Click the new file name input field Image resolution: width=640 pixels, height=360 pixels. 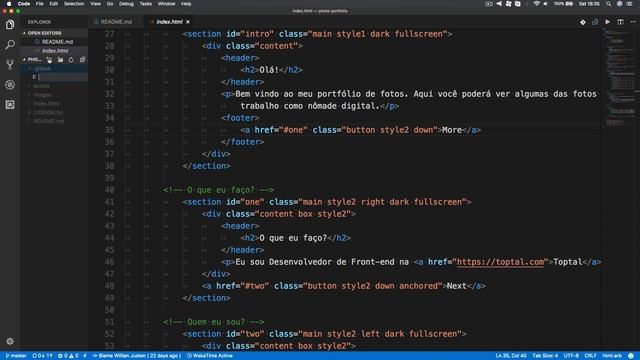[x=62, y=77]
